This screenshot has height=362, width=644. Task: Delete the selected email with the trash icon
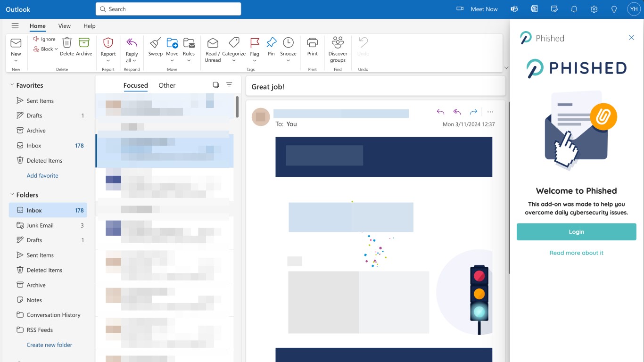click(67, 43)
